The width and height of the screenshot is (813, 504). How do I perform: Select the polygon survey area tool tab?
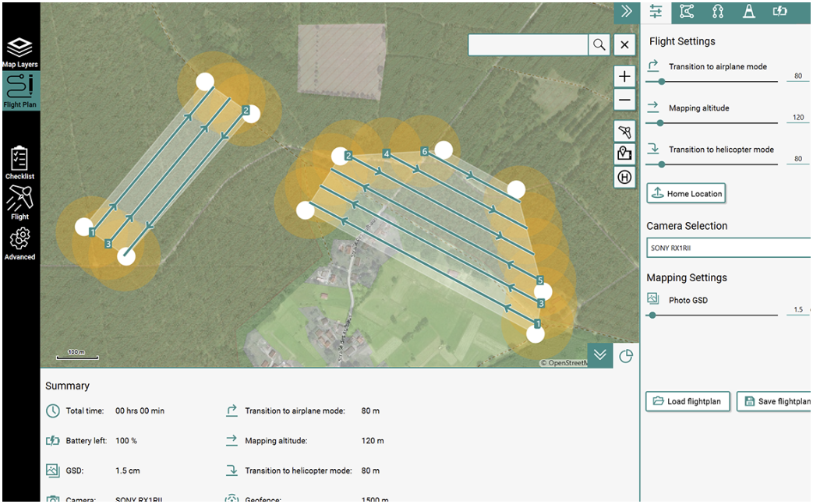tap(687, 12)
